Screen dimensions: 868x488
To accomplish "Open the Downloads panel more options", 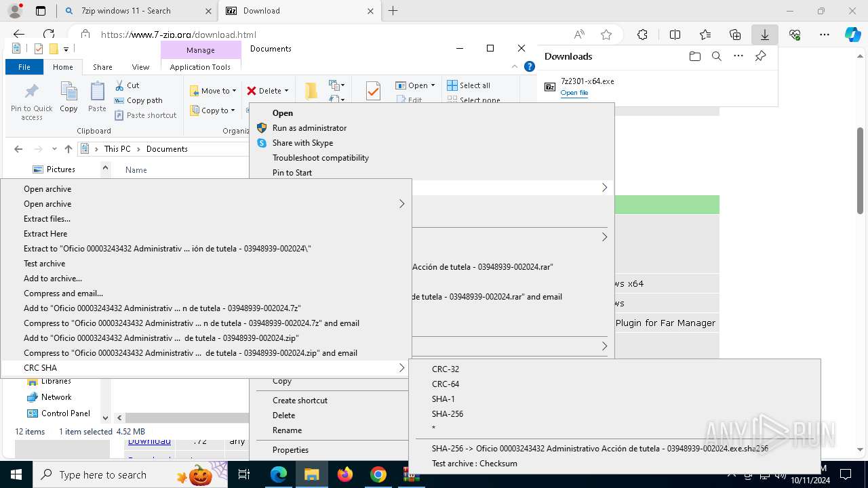I will click(x=738, y=56).
